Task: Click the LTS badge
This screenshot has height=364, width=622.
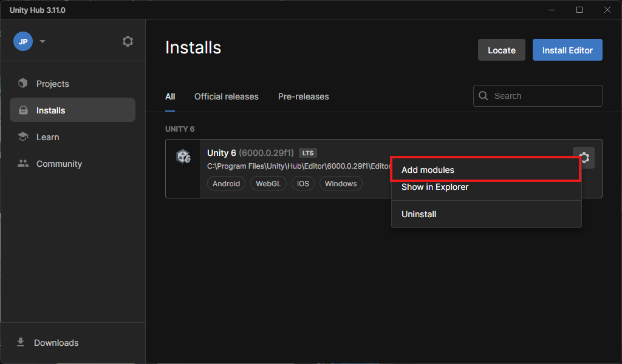Action: [308, 153]
